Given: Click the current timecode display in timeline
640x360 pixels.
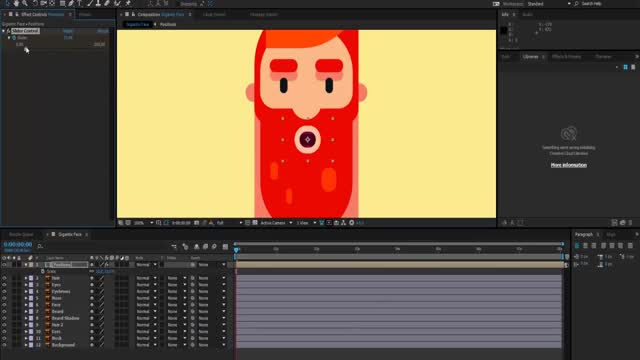Looking at the screenshot, I should pos(18,244).
